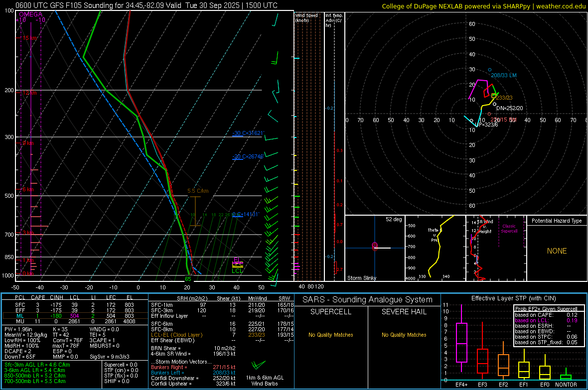The width and height of the screenshot is (588, 390).
Task: Click the 'Theta-E v. Pres' inset label
Action: [x=435, y=235]
